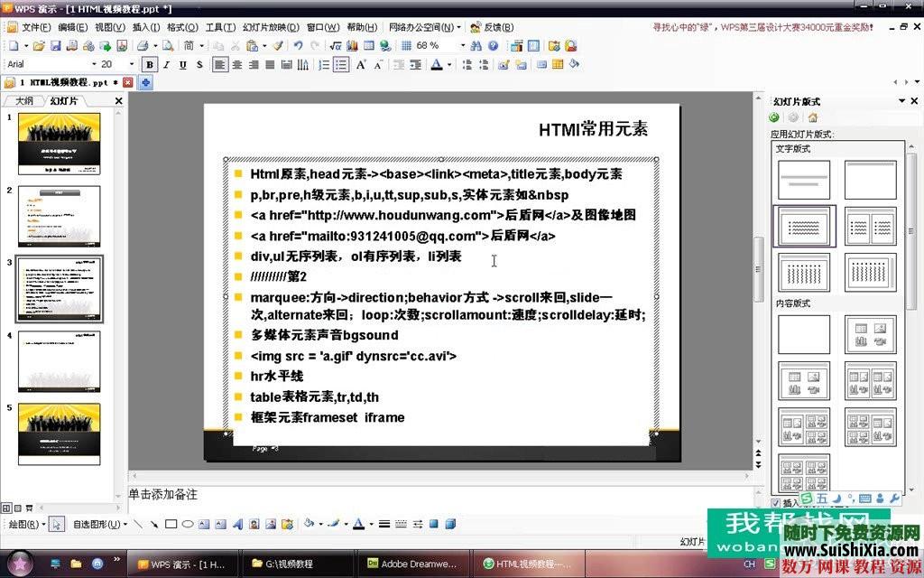
Task: Expand the New document dropdown arrow
Action: 25,45
